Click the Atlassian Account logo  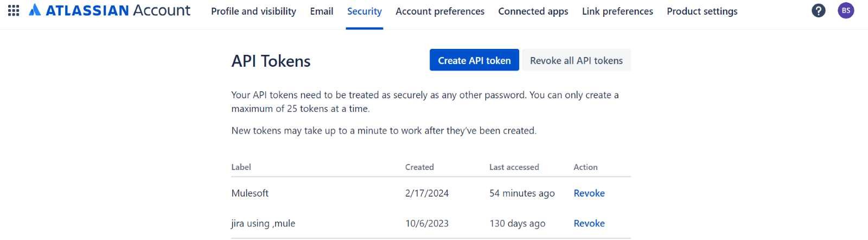coord(110,10)
